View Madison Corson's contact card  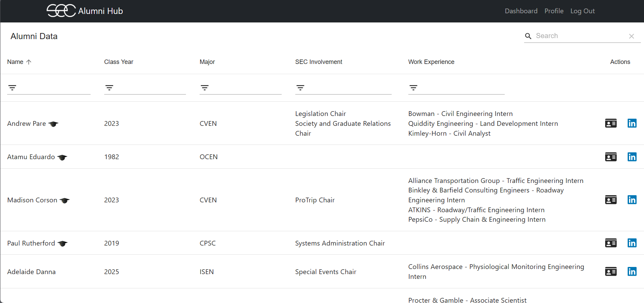(611, 200)
